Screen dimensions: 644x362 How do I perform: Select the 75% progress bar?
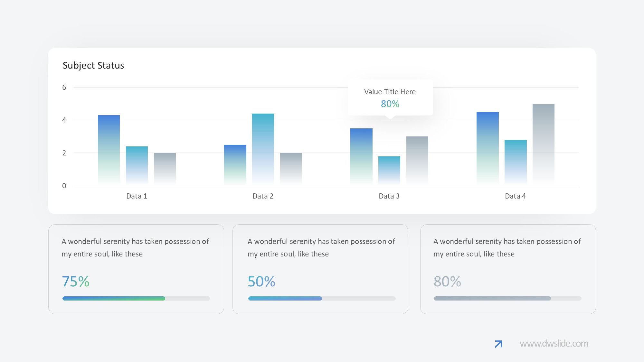[x=114, y=299]
